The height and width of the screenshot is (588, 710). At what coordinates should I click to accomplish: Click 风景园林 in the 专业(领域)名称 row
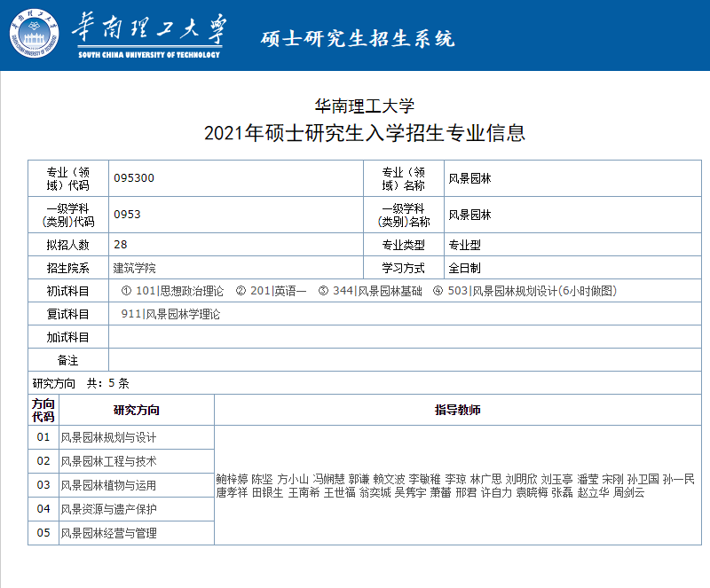[470, 178]
